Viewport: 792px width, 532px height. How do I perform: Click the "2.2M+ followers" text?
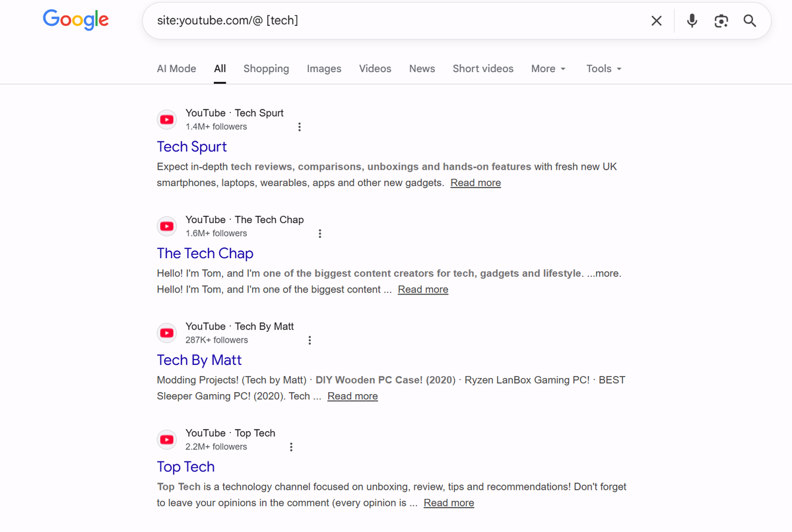coord(216,447)
